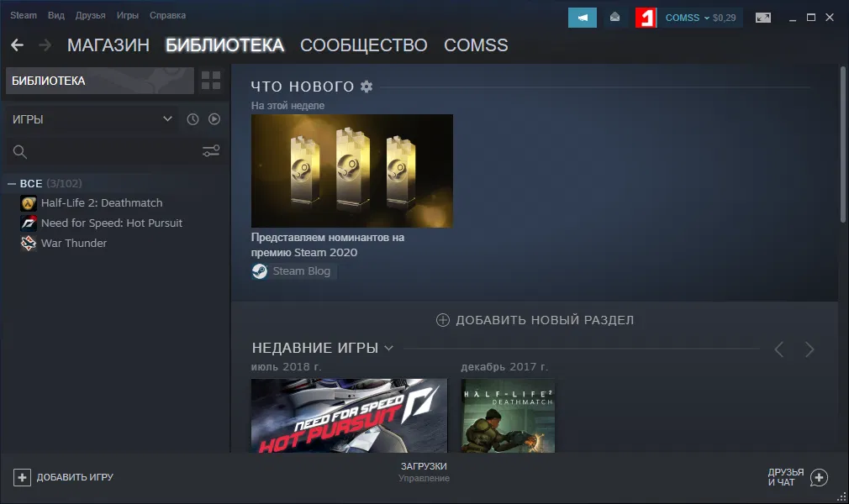Click the COMSS profile avatar
The image size is (849, 504).
pos(646,18)
